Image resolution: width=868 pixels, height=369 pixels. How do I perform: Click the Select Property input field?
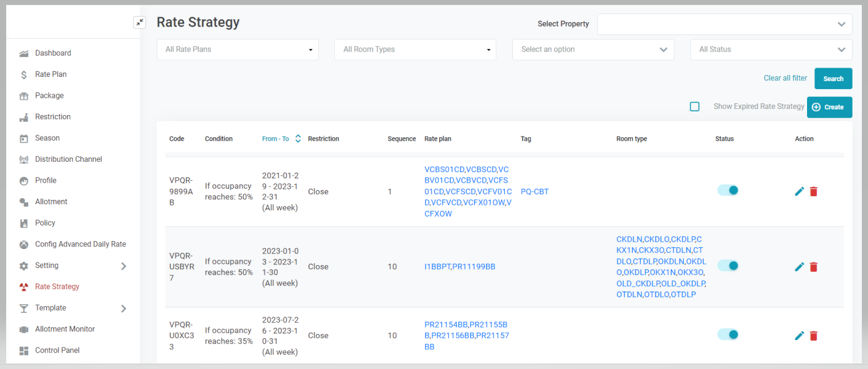click(x=718, y=24)
